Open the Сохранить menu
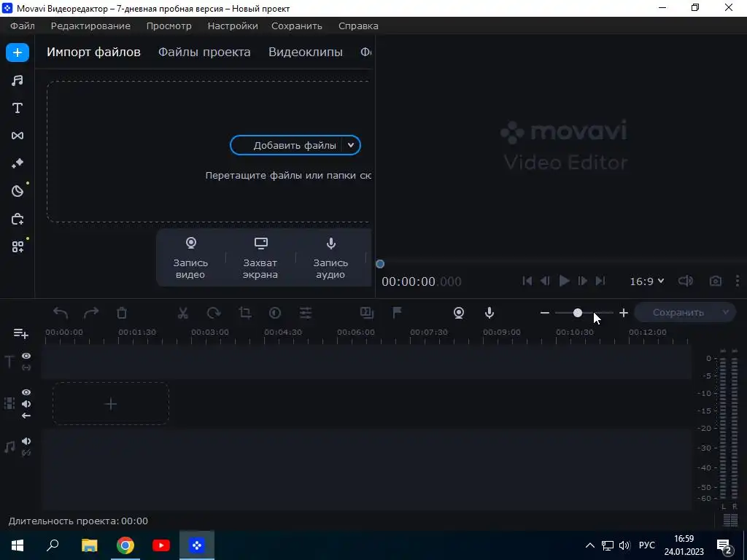This screenshot has height=560, width=747. point(297,26)
